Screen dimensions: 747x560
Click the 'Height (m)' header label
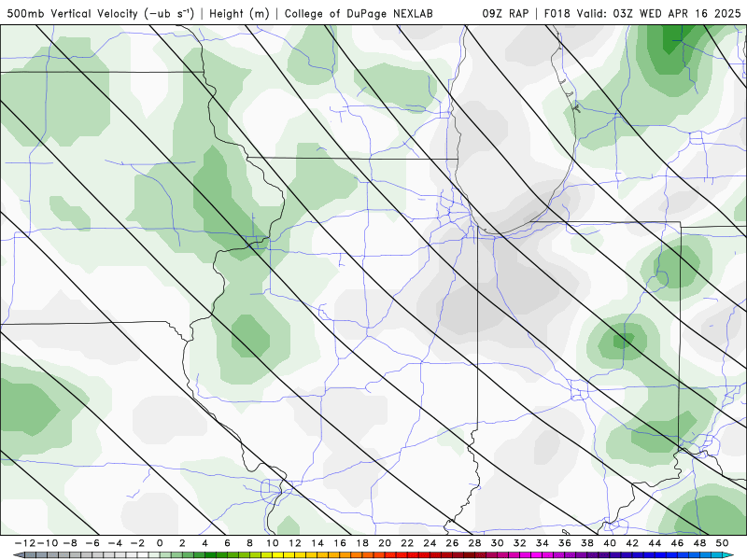point(239,13)
